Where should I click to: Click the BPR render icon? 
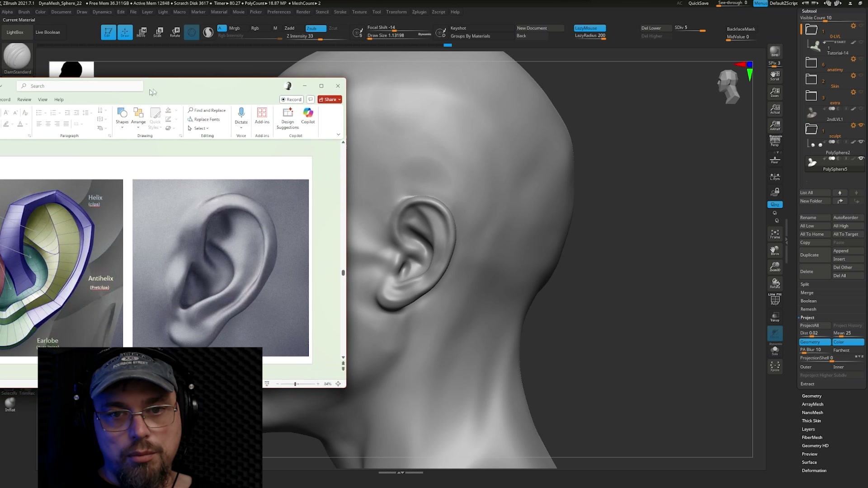(775, 52)
